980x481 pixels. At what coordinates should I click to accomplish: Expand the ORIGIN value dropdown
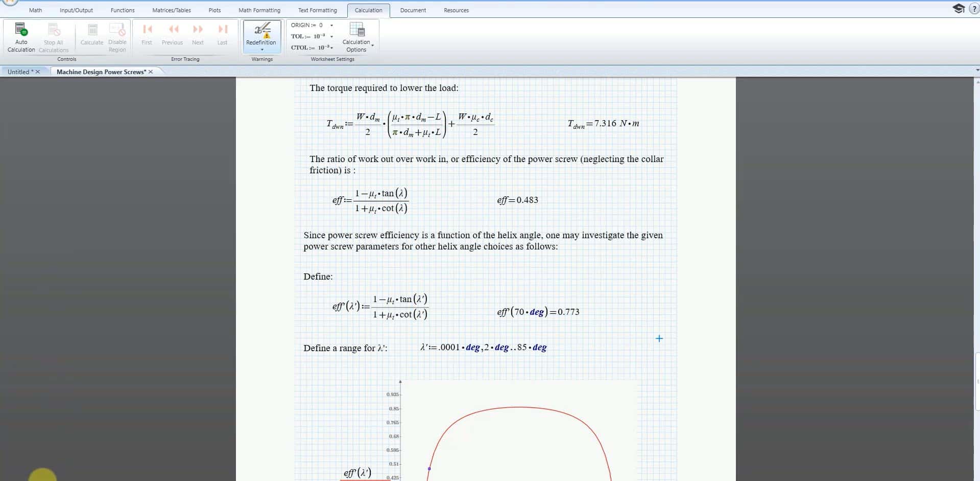point(331,26)
